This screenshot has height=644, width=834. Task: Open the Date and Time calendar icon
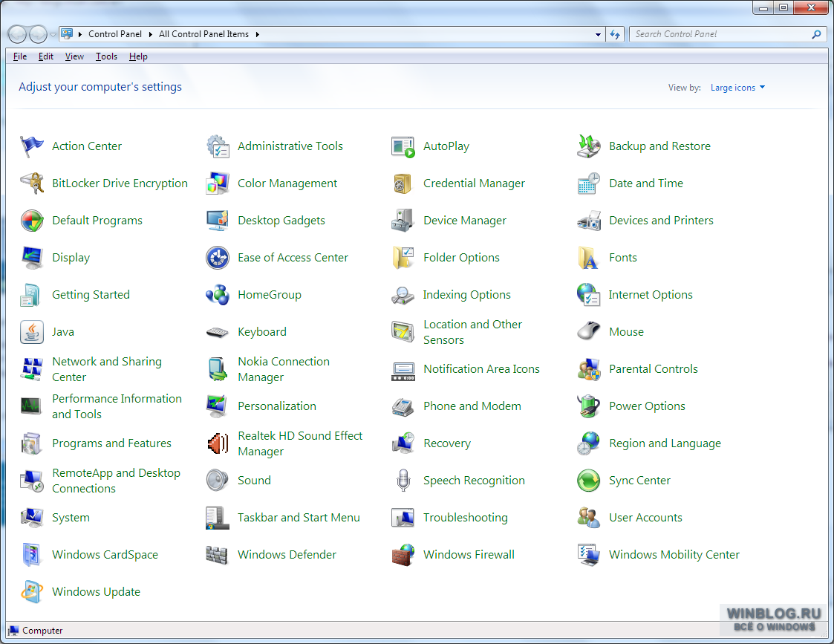point(588,183)
